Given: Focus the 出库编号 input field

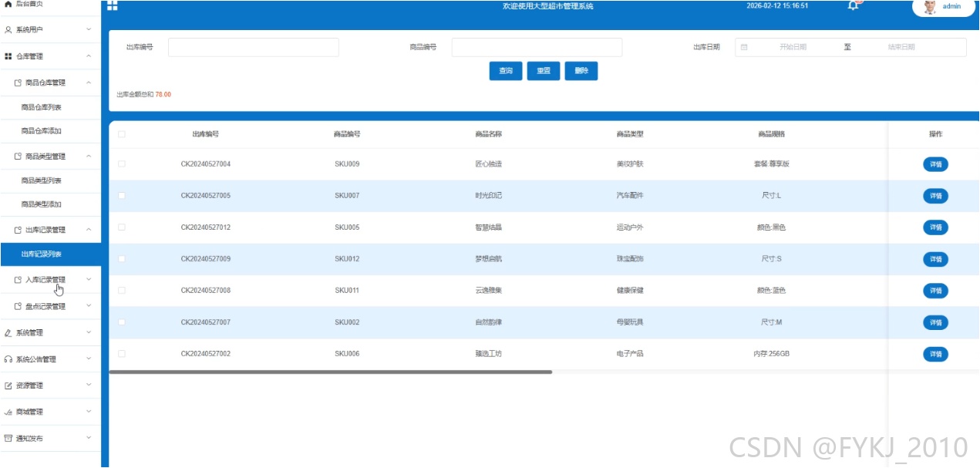Looking at the screenshot, I should pyautogui.click(x=254, y=47).
